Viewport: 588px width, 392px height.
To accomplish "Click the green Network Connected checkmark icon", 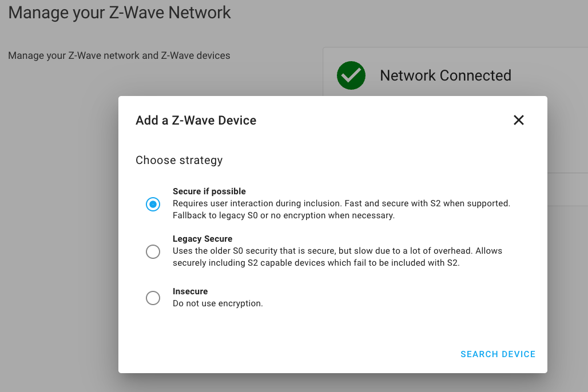I will tap(351, 75).
